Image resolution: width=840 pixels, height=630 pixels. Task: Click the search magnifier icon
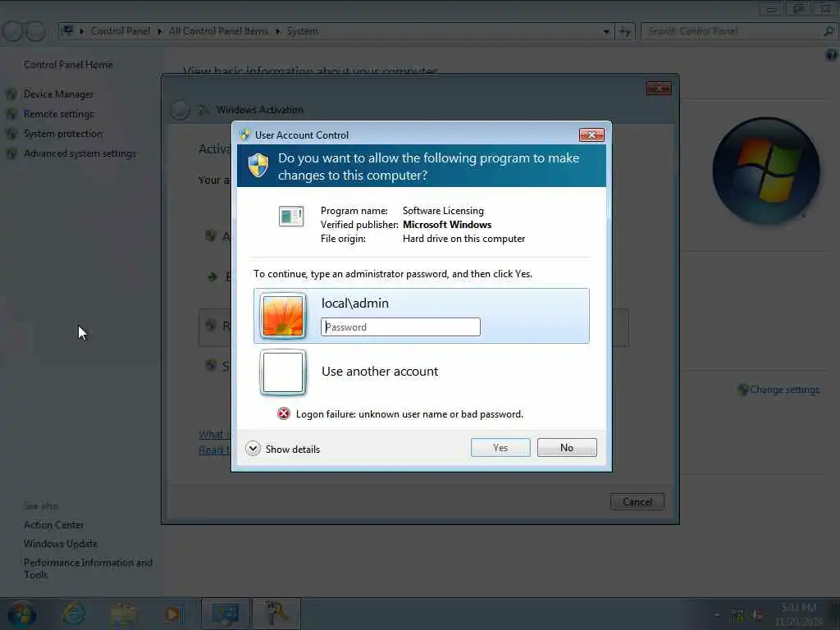pyautogui.click(x=829, y=31)
